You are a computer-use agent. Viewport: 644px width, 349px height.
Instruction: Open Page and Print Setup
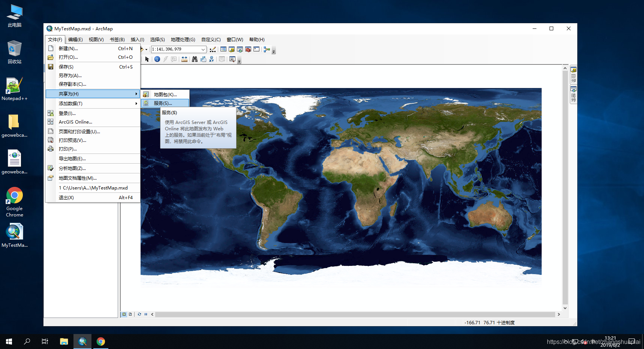(93, 132)
